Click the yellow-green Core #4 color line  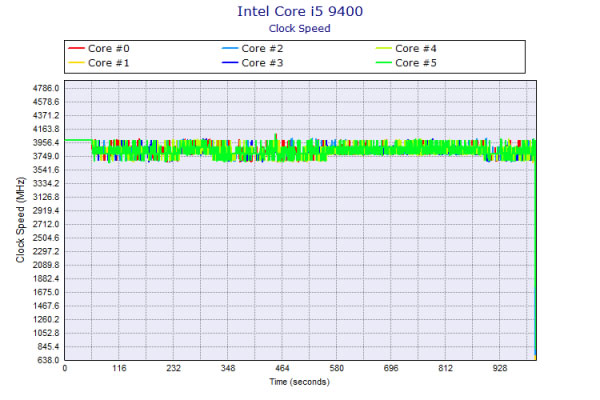[384, 48]
